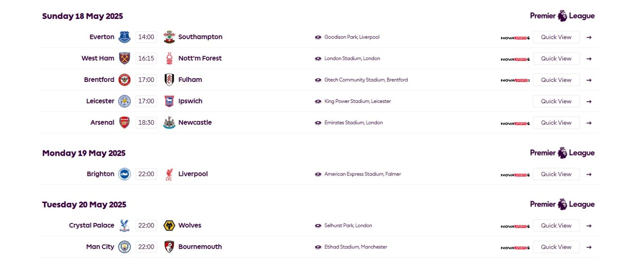Click the Everton club crest

point(125,37)
